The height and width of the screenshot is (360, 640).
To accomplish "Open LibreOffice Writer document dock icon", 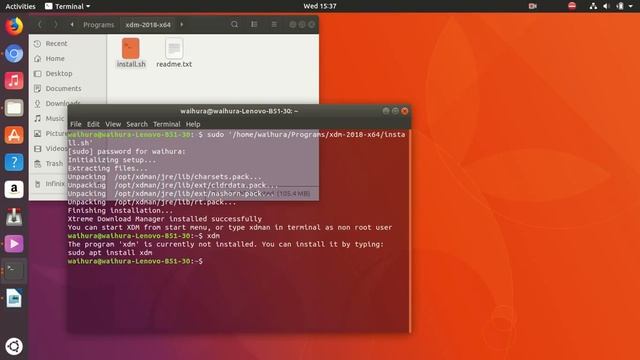I will click(x=14, y=298).
